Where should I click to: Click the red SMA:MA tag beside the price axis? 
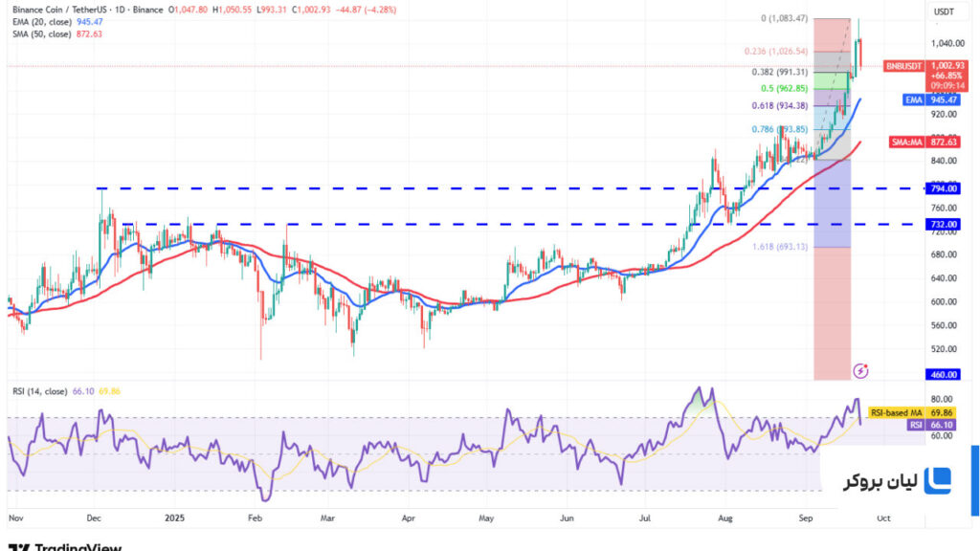tap(907, 143)
